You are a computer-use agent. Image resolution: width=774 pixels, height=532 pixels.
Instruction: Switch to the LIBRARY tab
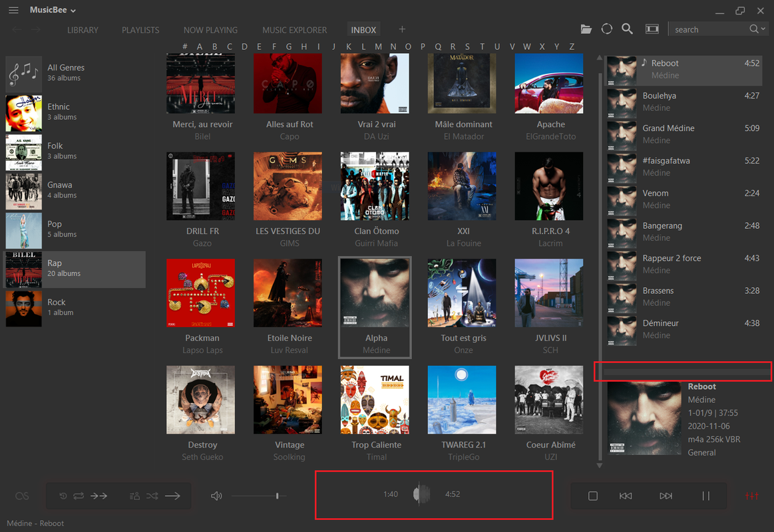(83, 30)
